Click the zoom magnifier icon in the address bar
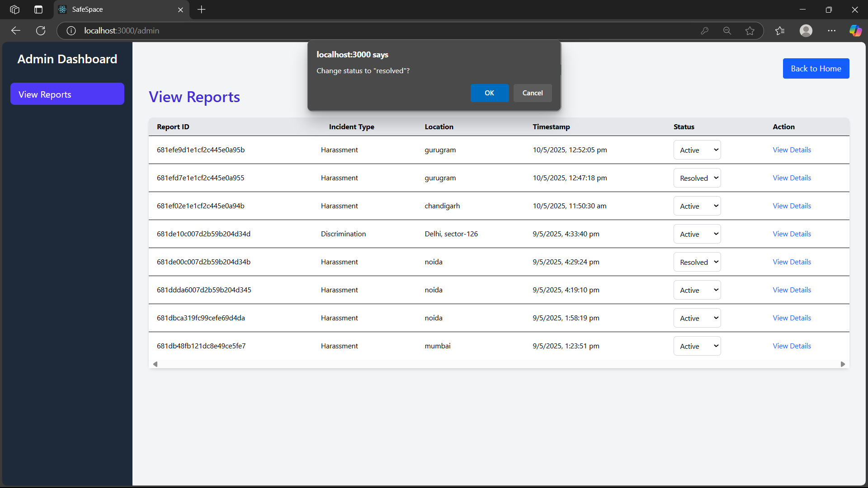868x488 pixels. (727, 31)
